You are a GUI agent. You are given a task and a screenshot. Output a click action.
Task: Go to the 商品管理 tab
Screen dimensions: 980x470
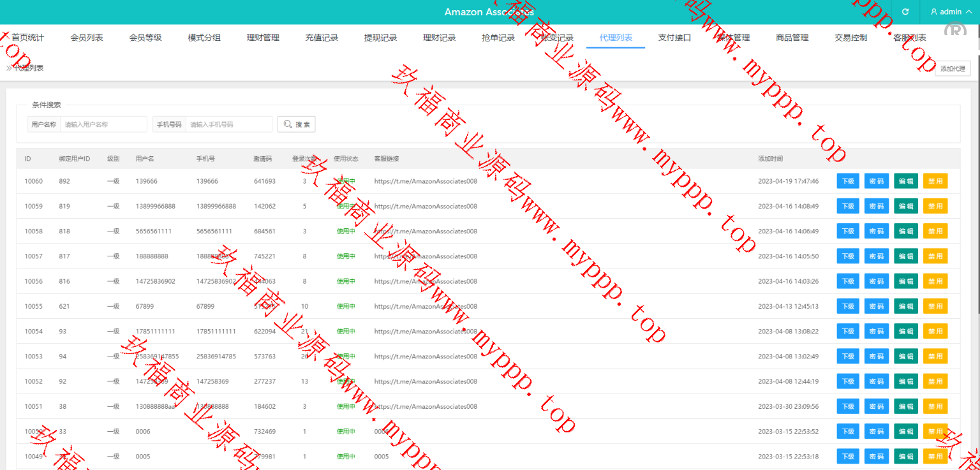[792, 38]
